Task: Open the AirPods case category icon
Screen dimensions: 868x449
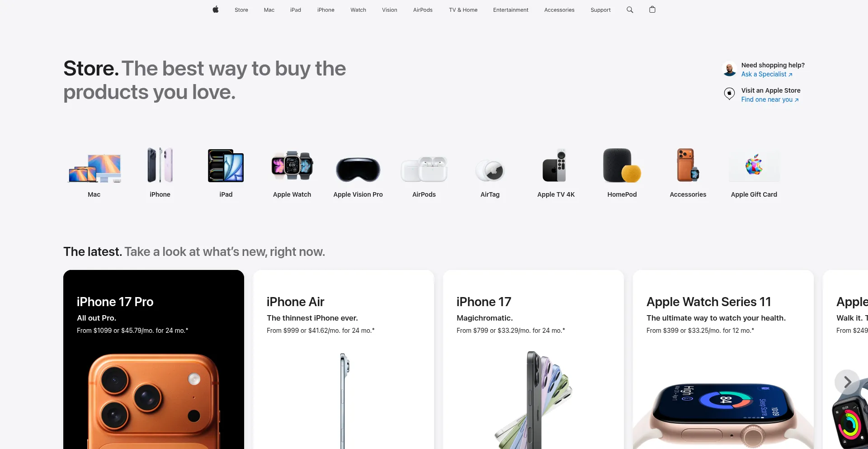Action: point(424,169)
